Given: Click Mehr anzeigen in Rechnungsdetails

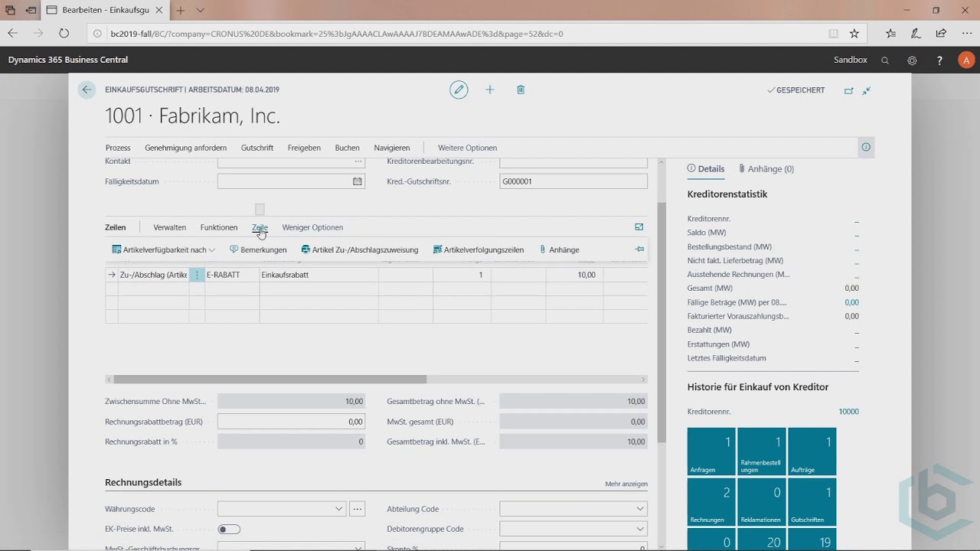Looking at the screenshot, I should pyautogui.click(x=626, y=484).
